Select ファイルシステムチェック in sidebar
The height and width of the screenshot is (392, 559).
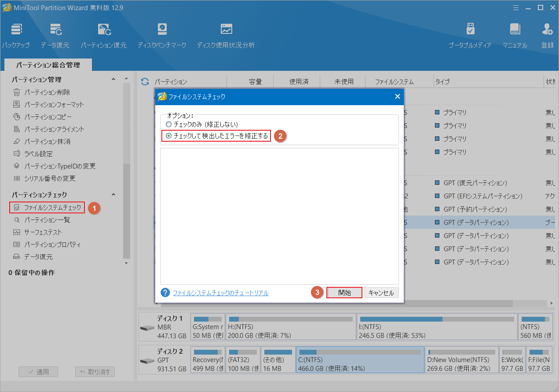(x=47, y=207)
